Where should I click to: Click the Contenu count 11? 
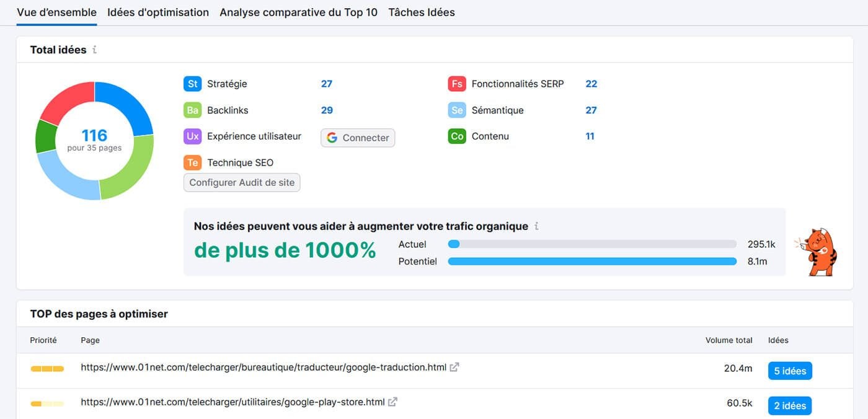click(590, 136)
